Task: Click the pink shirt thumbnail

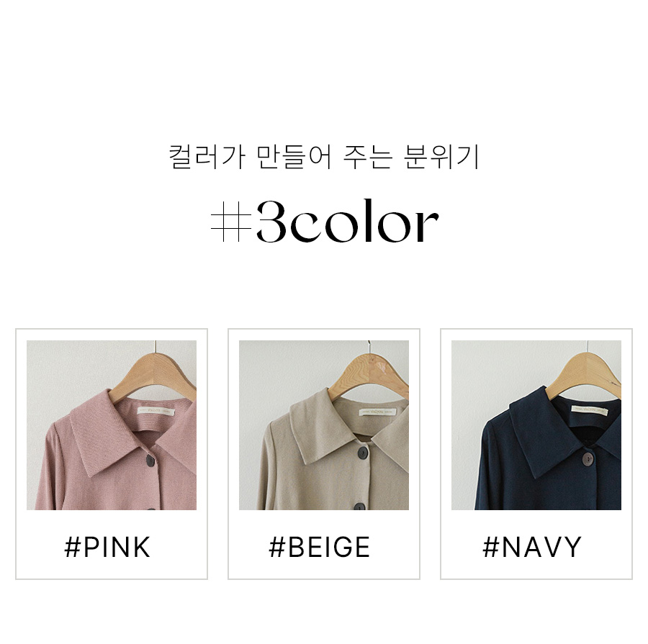Action: click(112, 425)
